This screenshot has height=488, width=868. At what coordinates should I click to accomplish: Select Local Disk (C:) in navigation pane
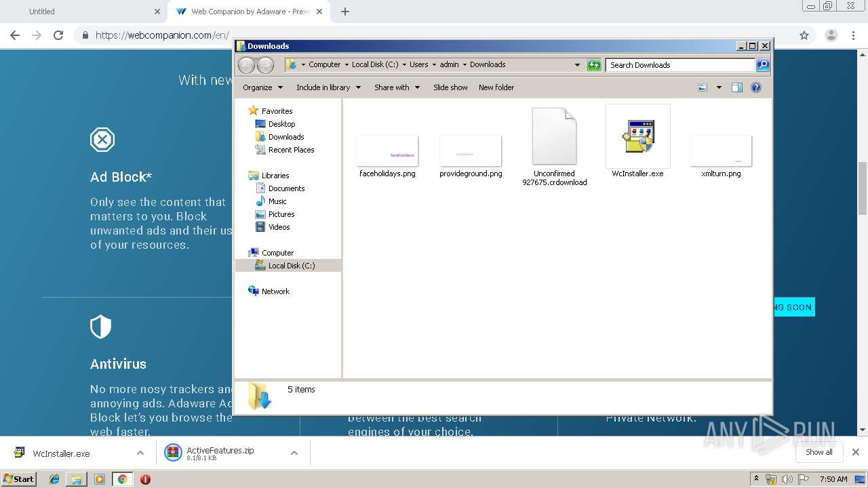pyautogui.click(x=288, y=266)
